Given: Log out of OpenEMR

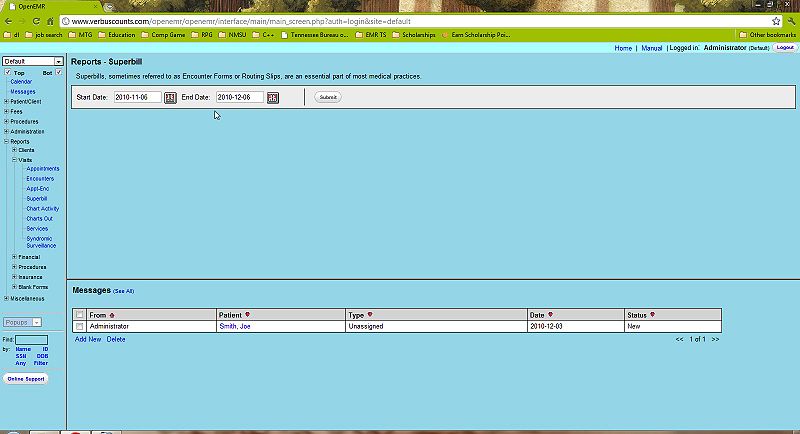Looking at the screenshot, I should [x=785, y=47].
